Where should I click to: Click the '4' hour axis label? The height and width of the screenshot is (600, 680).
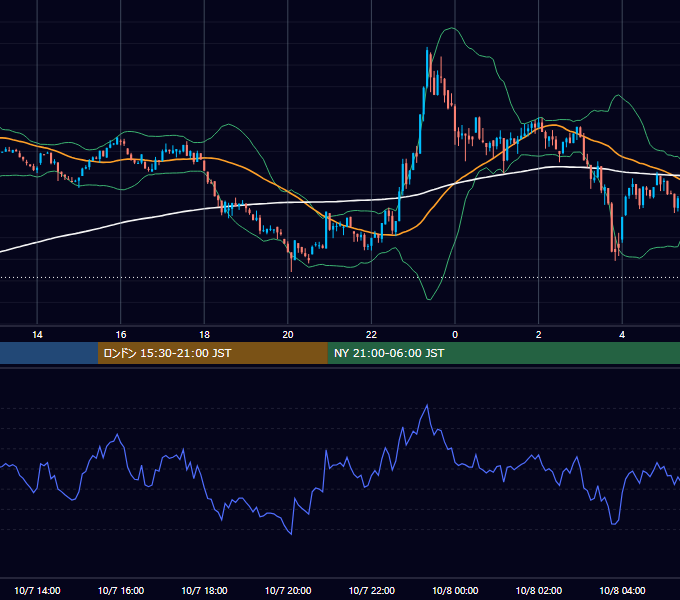tap(622, 335)
